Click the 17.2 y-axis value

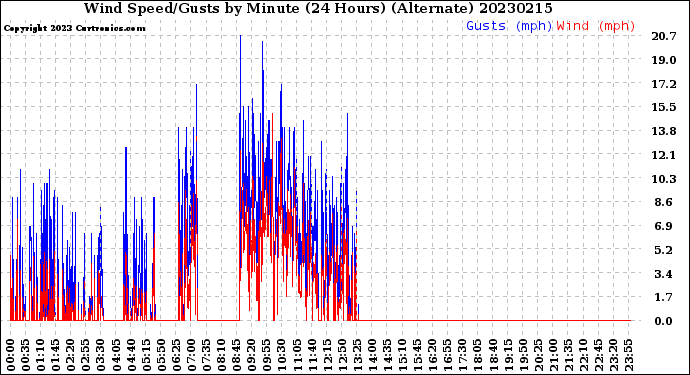pyautogui.click(x=664, y=84)
